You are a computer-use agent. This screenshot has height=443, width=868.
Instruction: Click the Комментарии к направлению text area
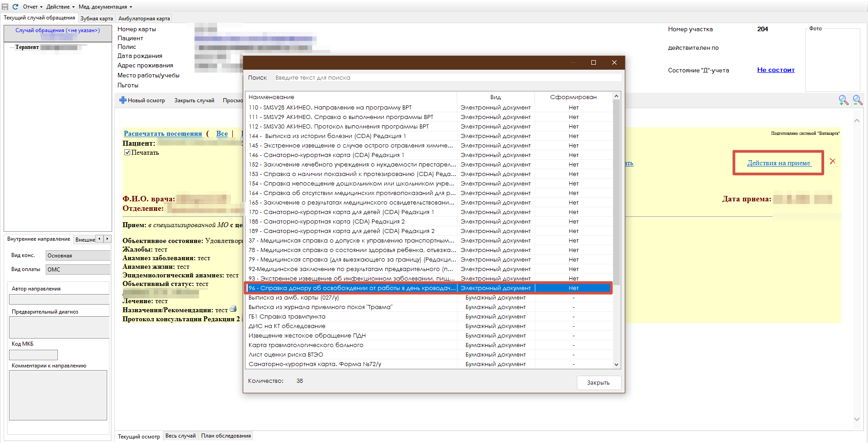tap(58, 395)
